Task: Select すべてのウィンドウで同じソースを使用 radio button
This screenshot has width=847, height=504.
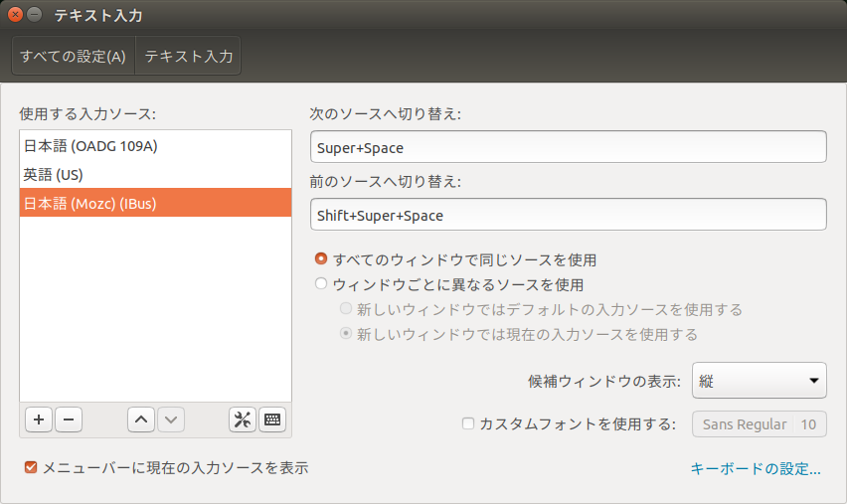Action: [321, 259]
